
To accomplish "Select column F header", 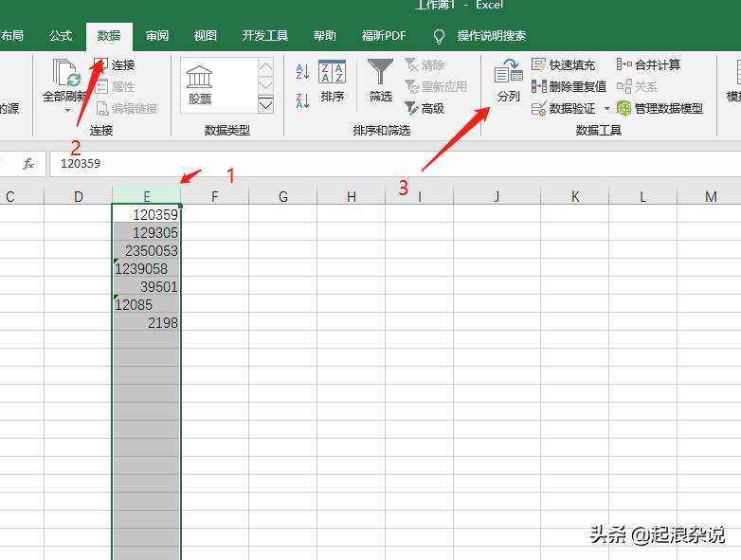I will click(x=214, y=196).
